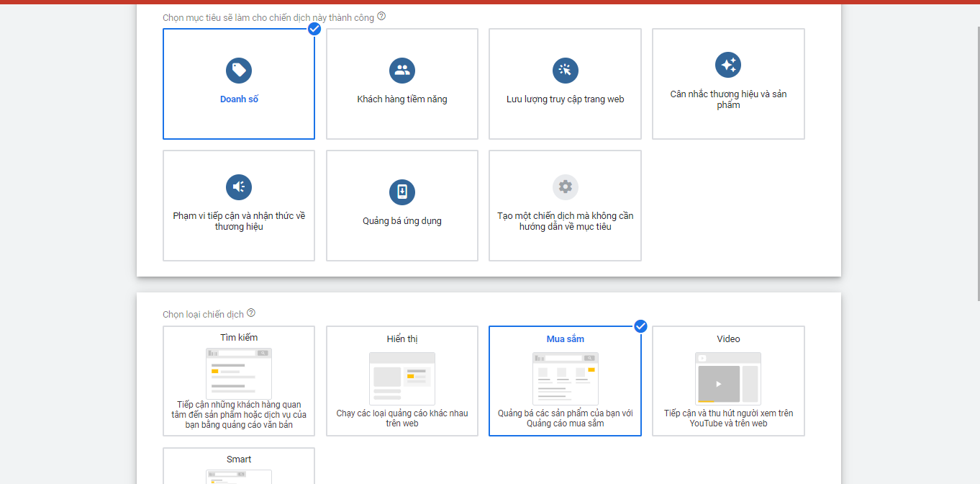This screenshot has height=484, width=980.
Task: Select the Khách hàng tiềm năng objective card
Action: tap(401, 99)
